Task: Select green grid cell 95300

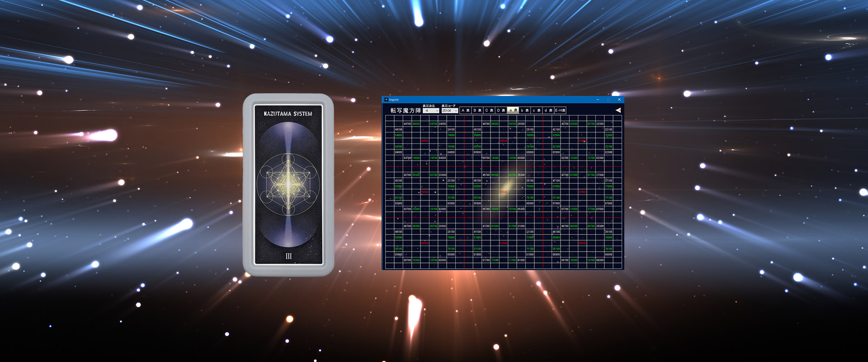Action: pos(495,175)
